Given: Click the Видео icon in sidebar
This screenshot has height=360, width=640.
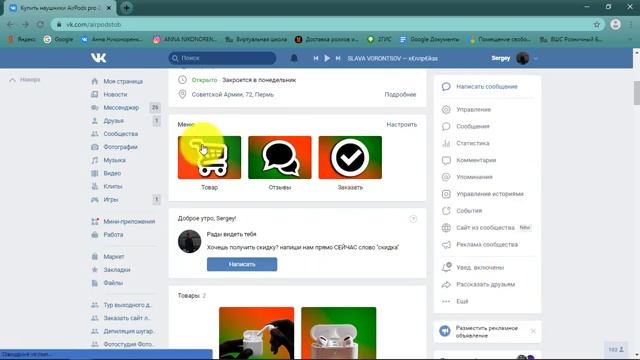Looking at the screenshot, I should point(95,173).
